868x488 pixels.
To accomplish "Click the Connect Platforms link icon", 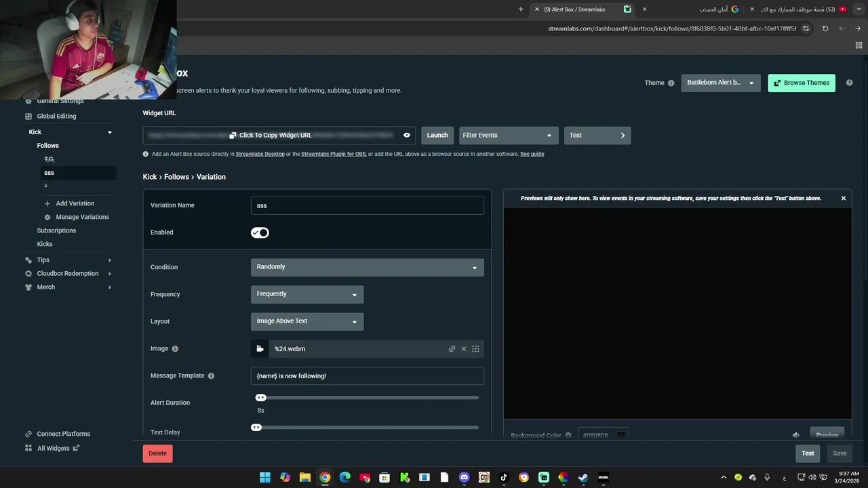I will 28,434.
